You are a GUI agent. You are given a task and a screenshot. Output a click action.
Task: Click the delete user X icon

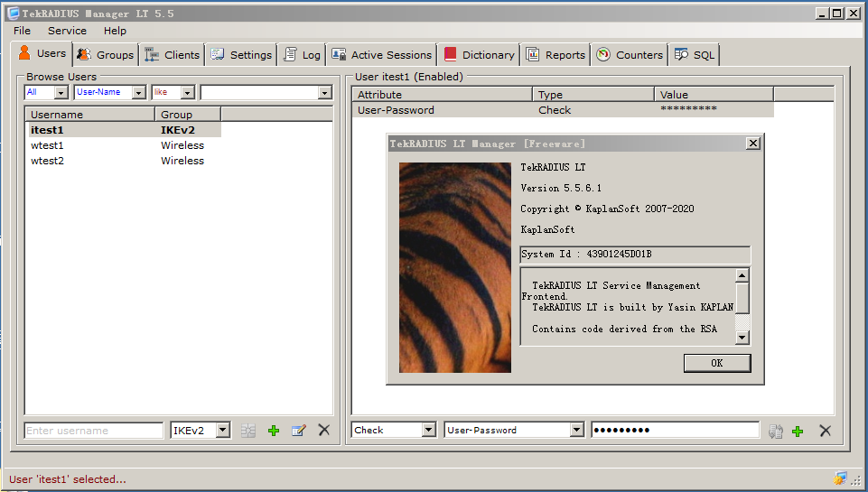pos(324,430)
